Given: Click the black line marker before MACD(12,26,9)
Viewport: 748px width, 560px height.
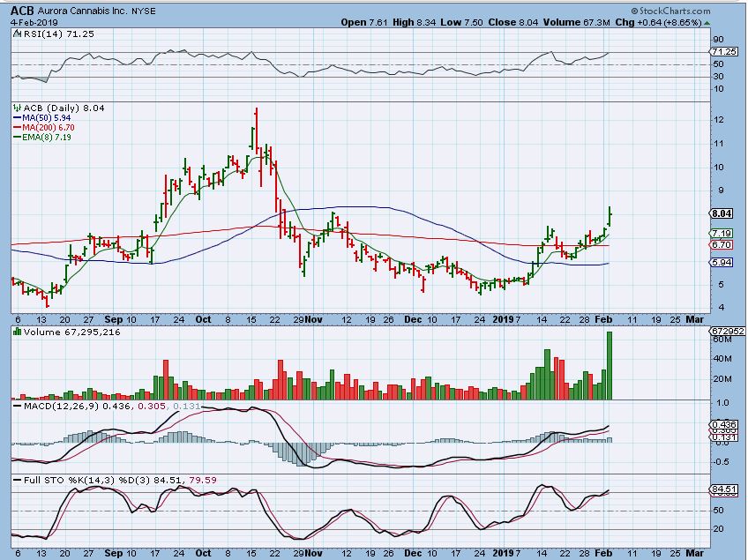Looking at the screenshot, I should (17, 406).
